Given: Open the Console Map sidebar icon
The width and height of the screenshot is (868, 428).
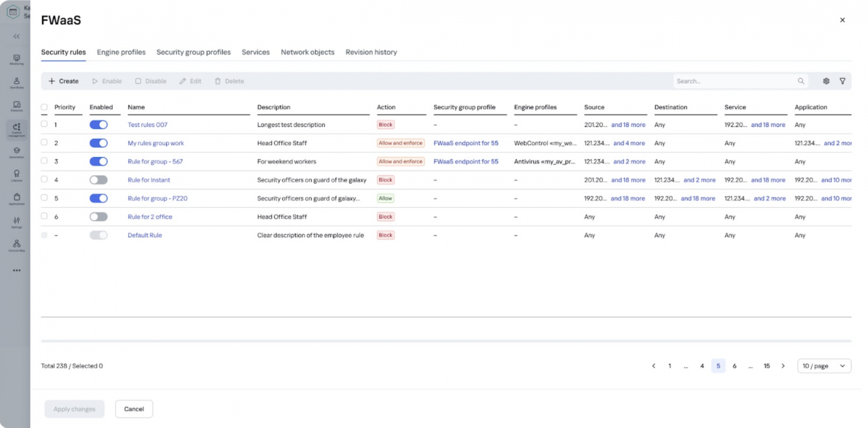Looking at the screenshot, I should 16,245.
